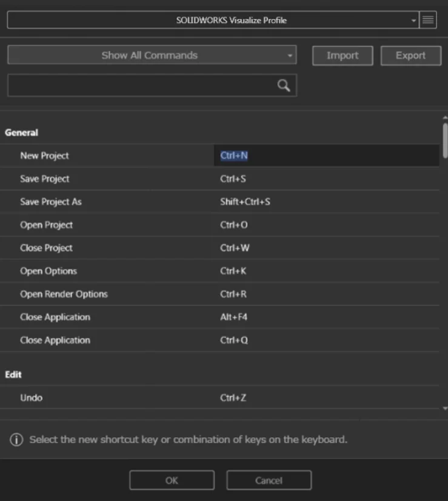Edit the Ctrl+S shortcut for Save Project
Screen dimensions: 448x501
[x=233, y=179]
